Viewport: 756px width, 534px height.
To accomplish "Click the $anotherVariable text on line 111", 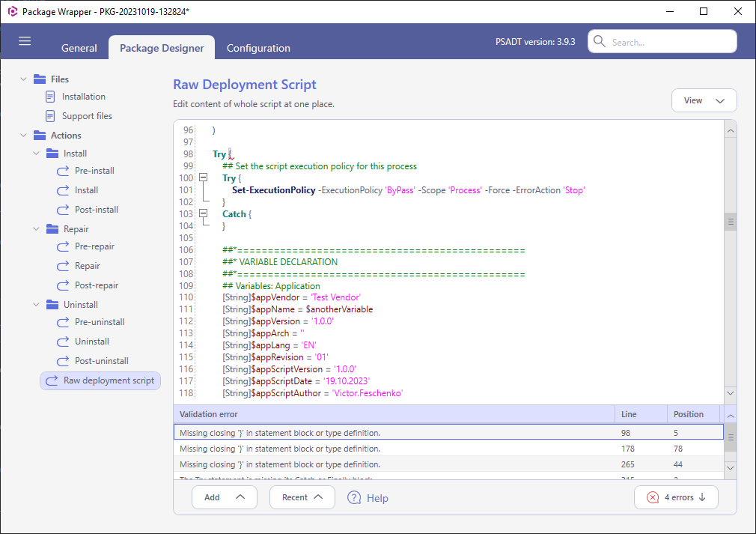I will pyautogui.click(x=339, y=309).
